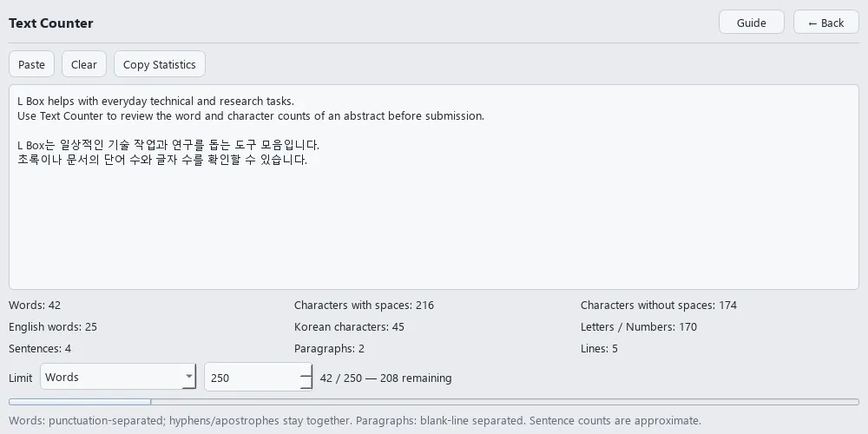Open the Guide button
Viewport: 868px width, 434px height.
(x=751, y=23)
